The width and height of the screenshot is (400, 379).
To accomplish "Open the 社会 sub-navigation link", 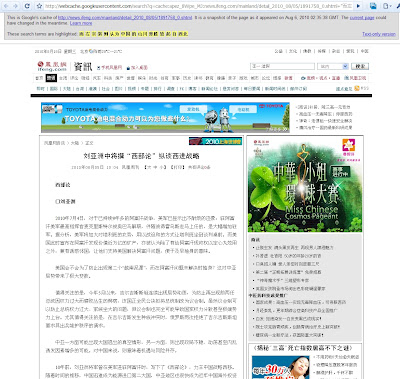I will tap(106, 89).
